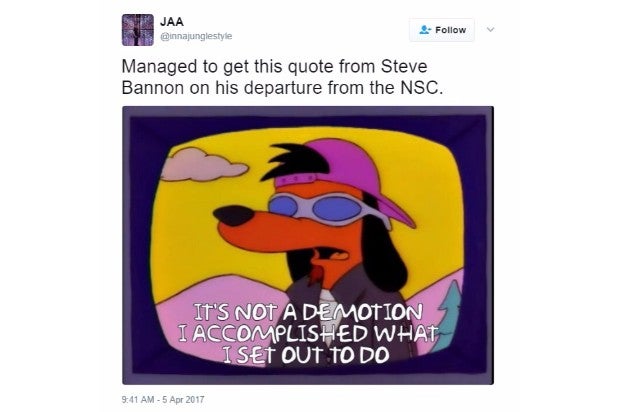Click the add-person icon inside Follow
The image size is (618, 412).
click(424, 30)
